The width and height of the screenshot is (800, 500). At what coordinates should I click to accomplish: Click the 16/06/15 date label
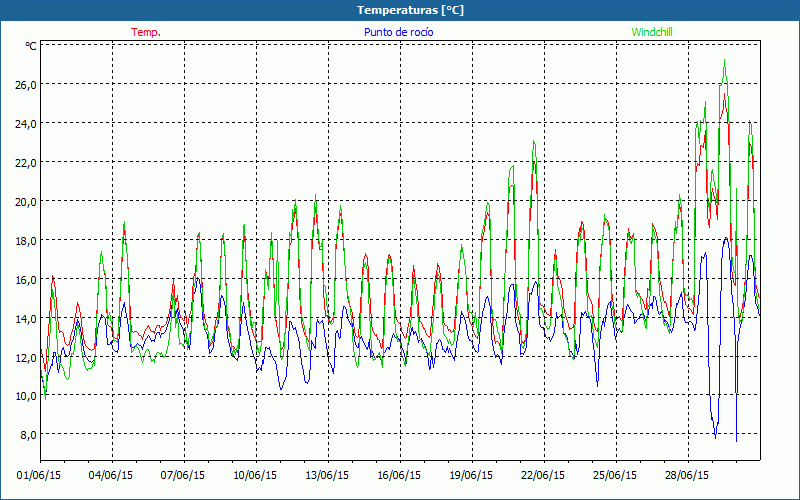399,475
